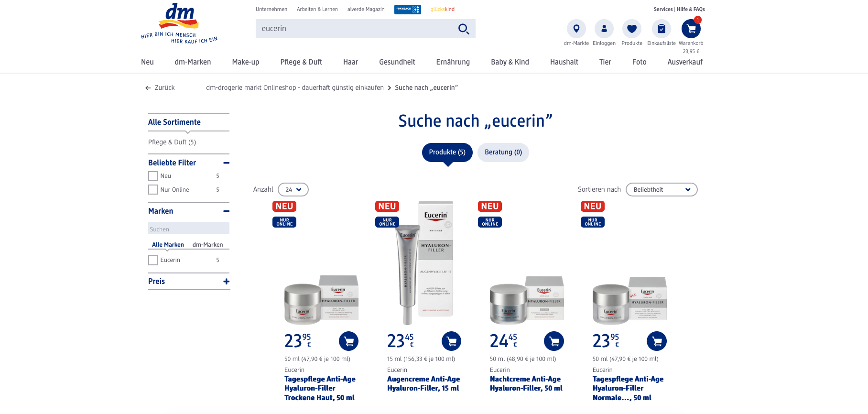Check the Nur Online filter
Screen dimensions: 868x414
(x=153, y=190)
